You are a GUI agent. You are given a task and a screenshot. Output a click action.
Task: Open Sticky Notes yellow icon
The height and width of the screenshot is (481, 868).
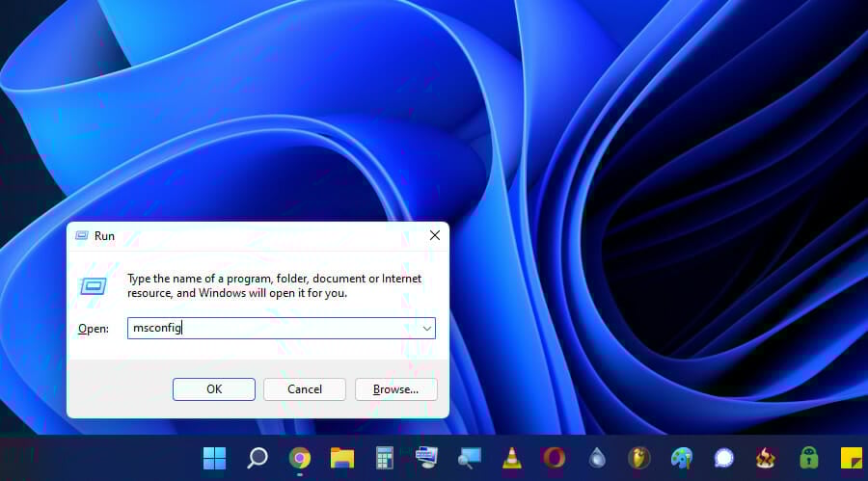[852, 458]
